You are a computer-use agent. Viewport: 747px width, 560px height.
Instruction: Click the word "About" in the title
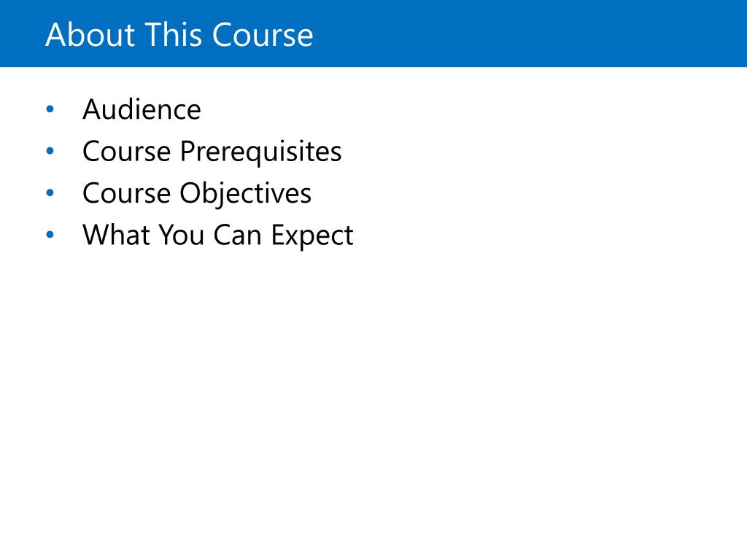(90, 35)
